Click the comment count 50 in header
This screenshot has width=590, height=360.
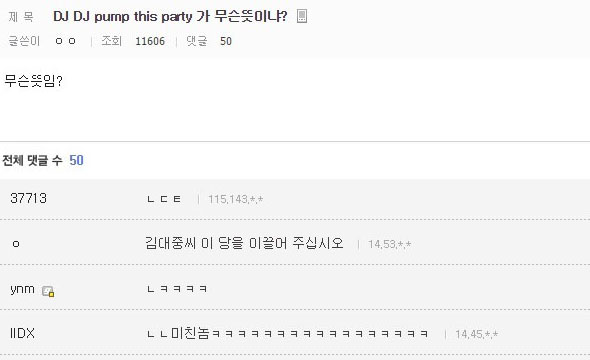[x=226, y=41]
